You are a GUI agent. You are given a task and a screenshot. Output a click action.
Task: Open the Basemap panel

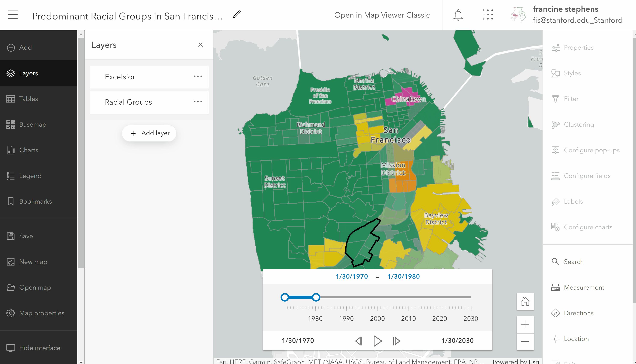click(x=33, y=124)
